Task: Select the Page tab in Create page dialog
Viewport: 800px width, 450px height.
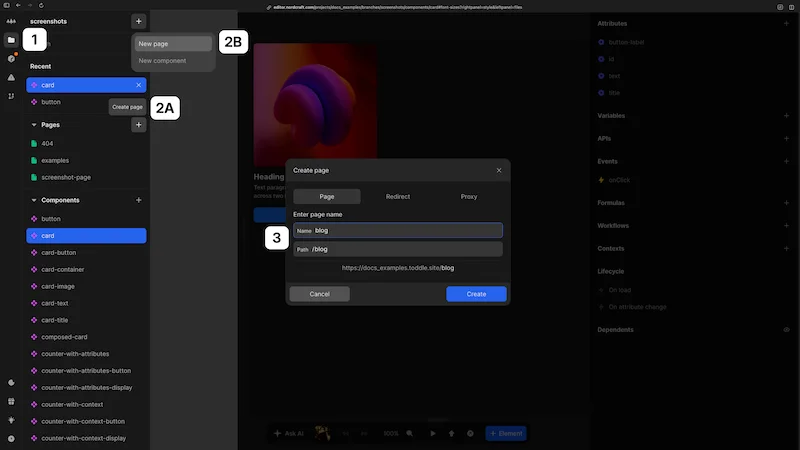Action: pos(327,196)
